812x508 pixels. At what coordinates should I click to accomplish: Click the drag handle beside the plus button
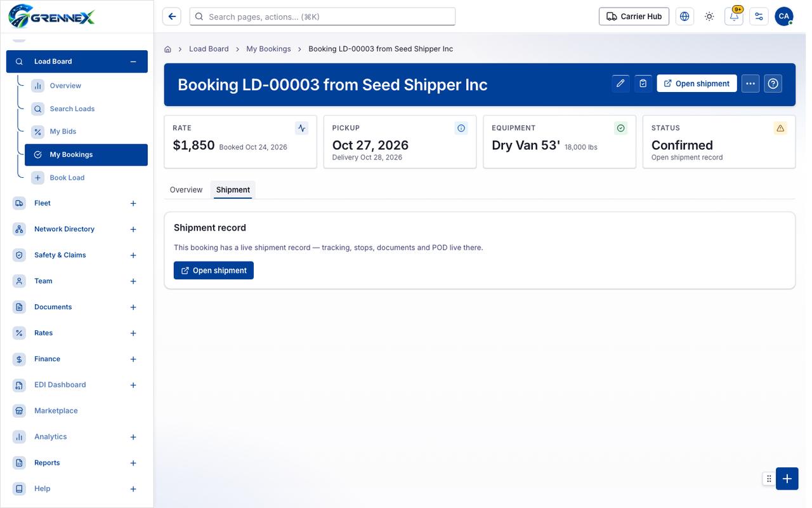coord(769,479)
